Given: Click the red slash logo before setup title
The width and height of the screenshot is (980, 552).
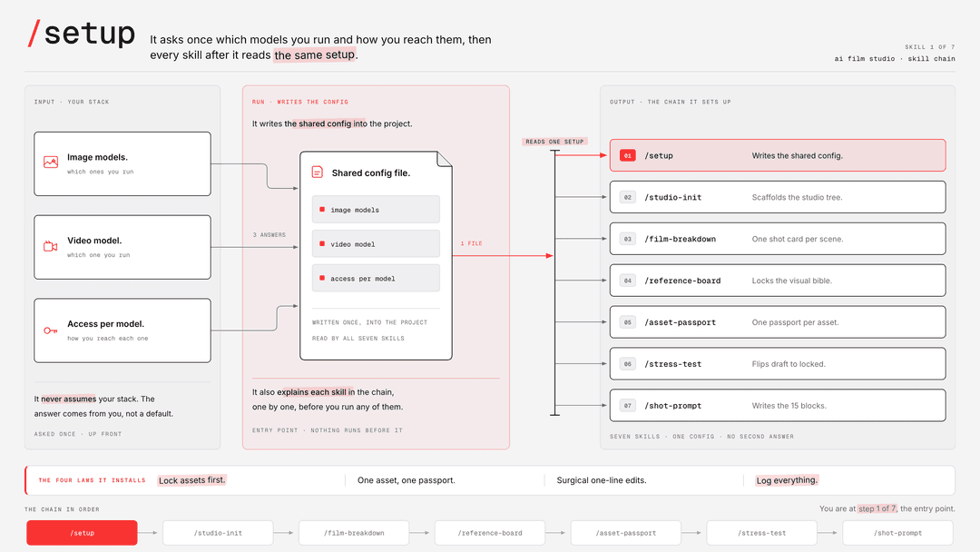Looking at the screenshot, I should [34, 33].
